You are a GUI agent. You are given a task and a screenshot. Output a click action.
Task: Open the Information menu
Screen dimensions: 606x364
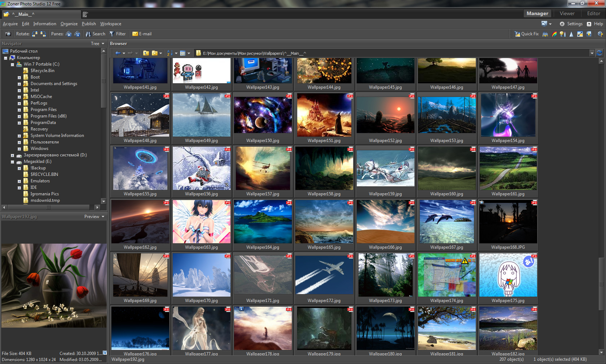tap(45, 24)
